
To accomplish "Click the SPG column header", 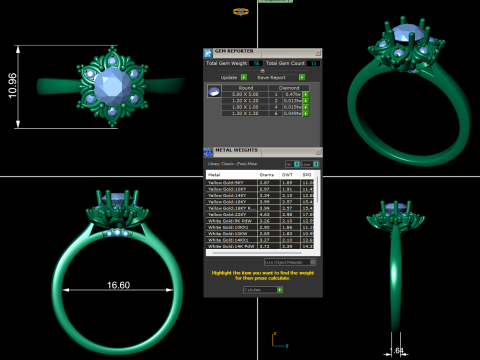I will (x=307, y=175).
